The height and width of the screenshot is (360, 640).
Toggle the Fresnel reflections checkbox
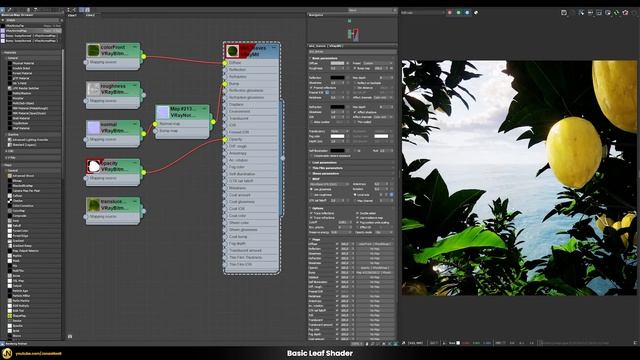click(x=311, y=88)
